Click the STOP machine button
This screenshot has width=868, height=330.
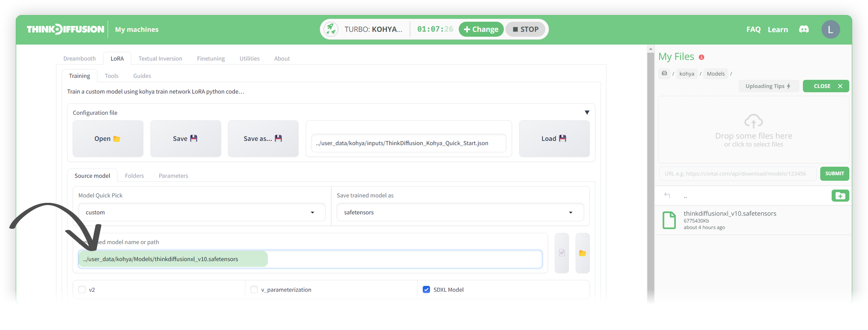point(525,29)
